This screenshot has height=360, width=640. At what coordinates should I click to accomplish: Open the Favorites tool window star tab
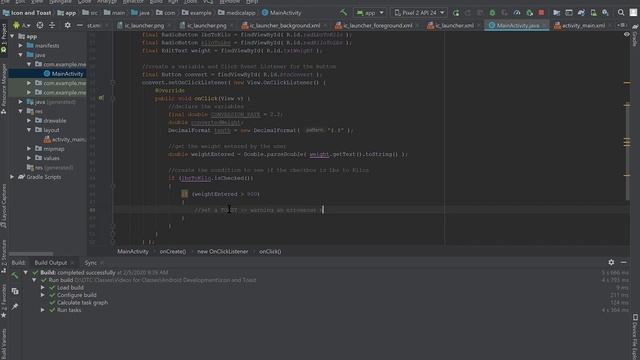pyautogui.click(x=4, y=301)
